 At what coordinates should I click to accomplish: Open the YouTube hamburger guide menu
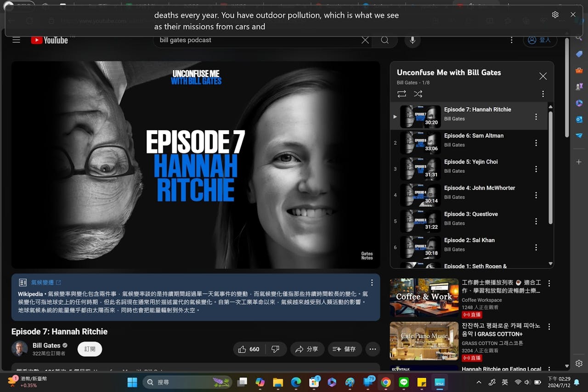(x=17, y=40)
